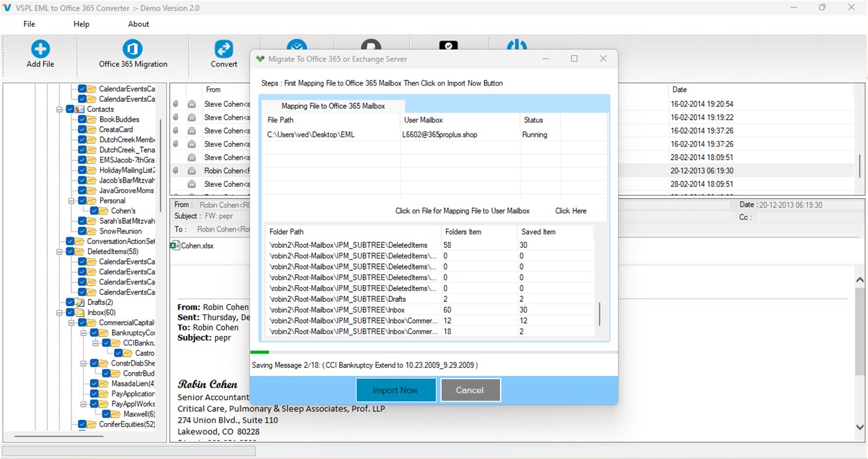The height and width of the screenshot is (459, 868).
Task: Click the green migration progress bar
Action: point(259,351)
